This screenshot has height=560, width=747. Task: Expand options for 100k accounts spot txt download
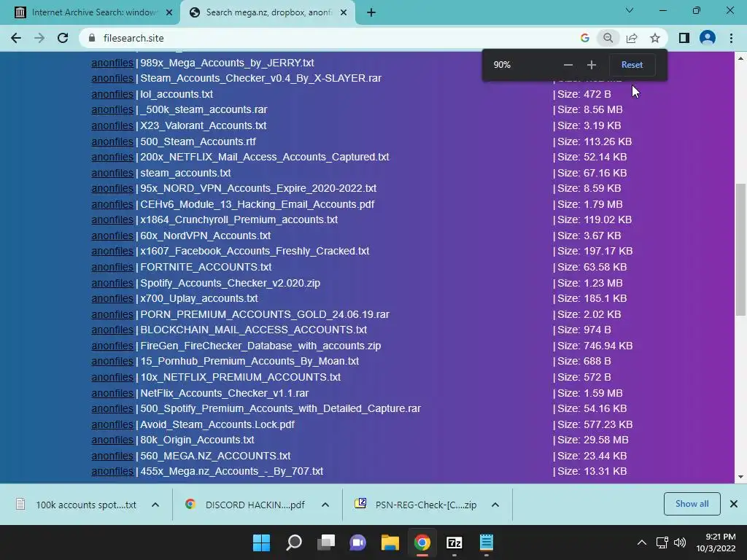click(x=155, y=505)
